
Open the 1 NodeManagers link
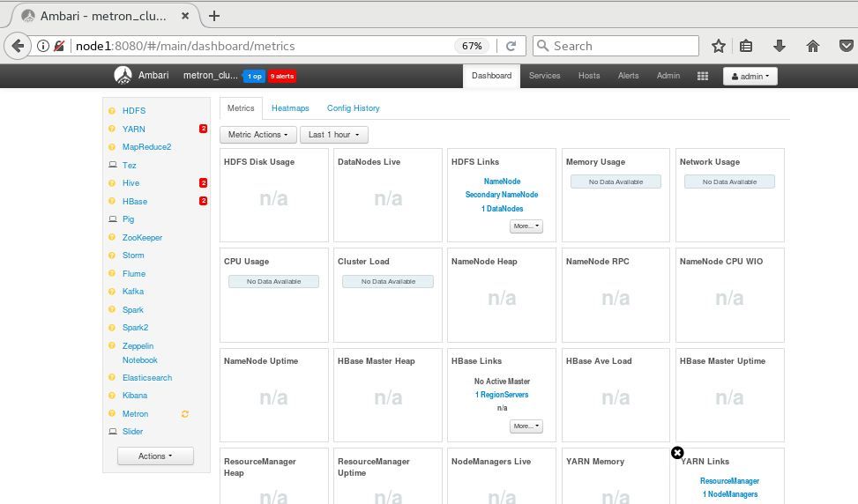(x=730, y=494)
